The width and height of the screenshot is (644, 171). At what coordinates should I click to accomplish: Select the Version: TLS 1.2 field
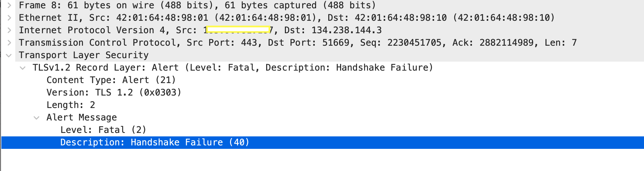[114, 92]
